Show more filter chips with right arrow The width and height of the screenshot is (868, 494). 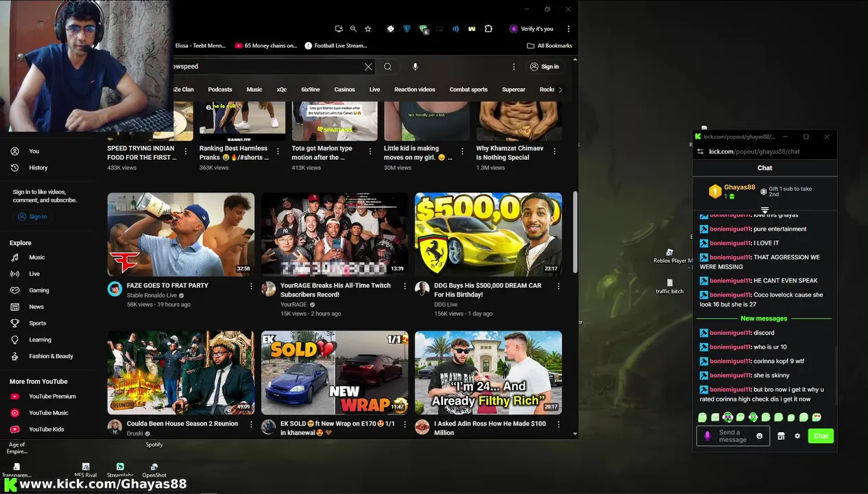pyautogui.click(x=560, y=90)
